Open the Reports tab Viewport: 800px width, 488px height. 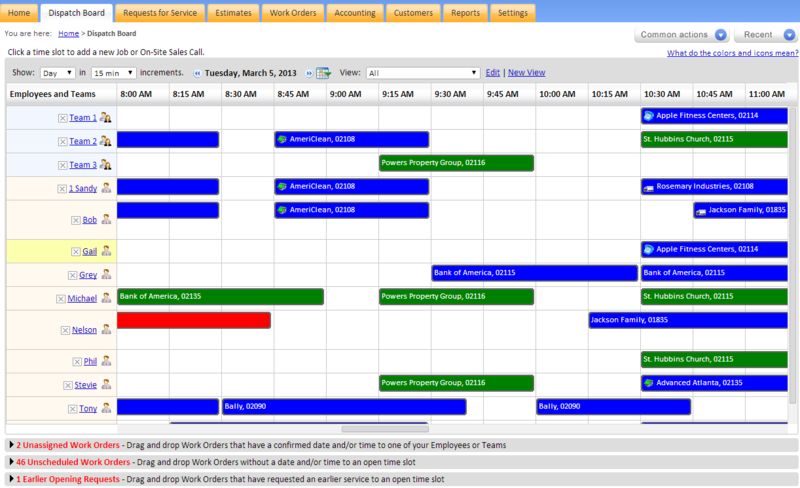[x=465, y=13]
